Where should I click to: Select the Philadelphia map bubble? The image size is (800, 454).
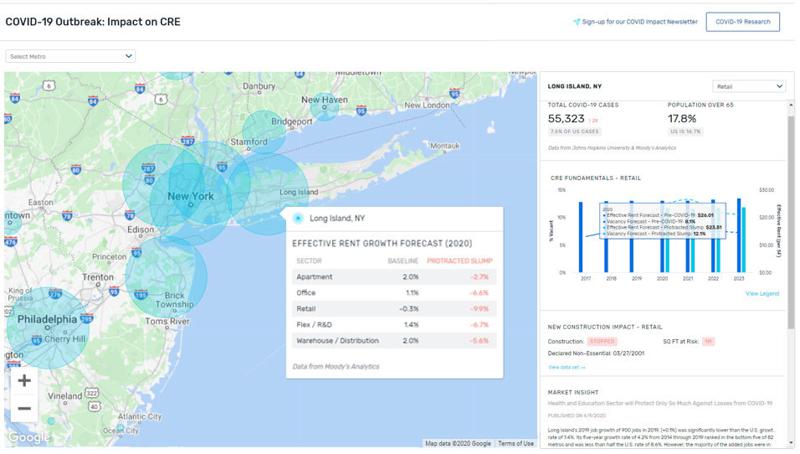47,326
